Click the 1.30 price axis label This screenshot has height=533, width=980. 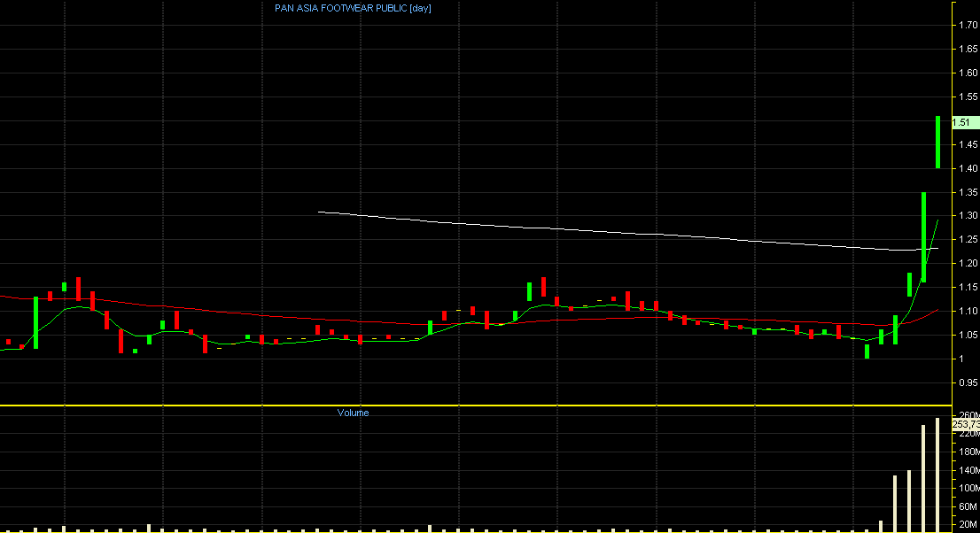[x=968, y=215]
